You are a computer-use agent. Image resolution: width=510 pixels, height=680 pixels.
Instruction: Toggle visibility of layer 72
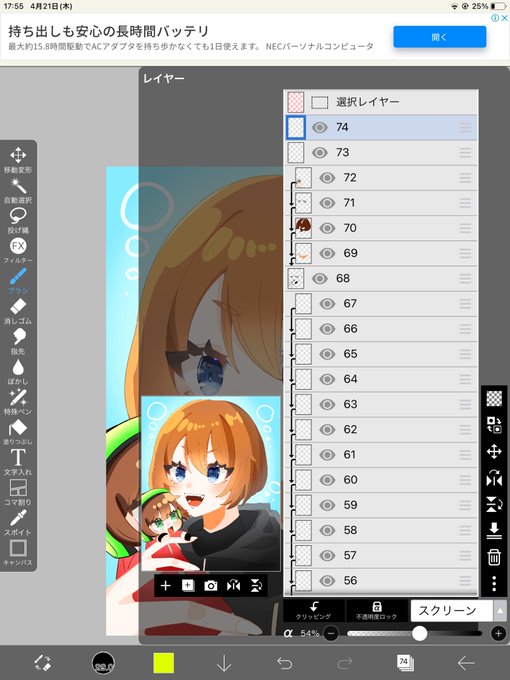[327, 178]
